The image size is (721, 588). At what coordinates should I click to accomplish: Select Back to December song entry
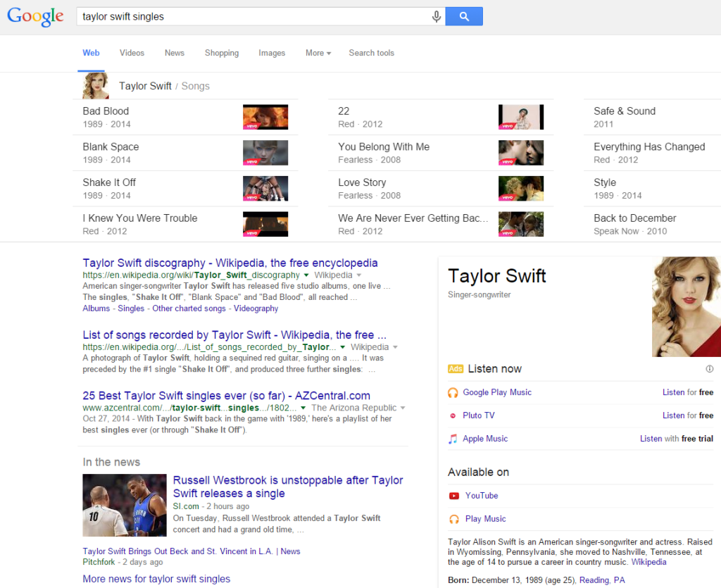coord(652,225)
